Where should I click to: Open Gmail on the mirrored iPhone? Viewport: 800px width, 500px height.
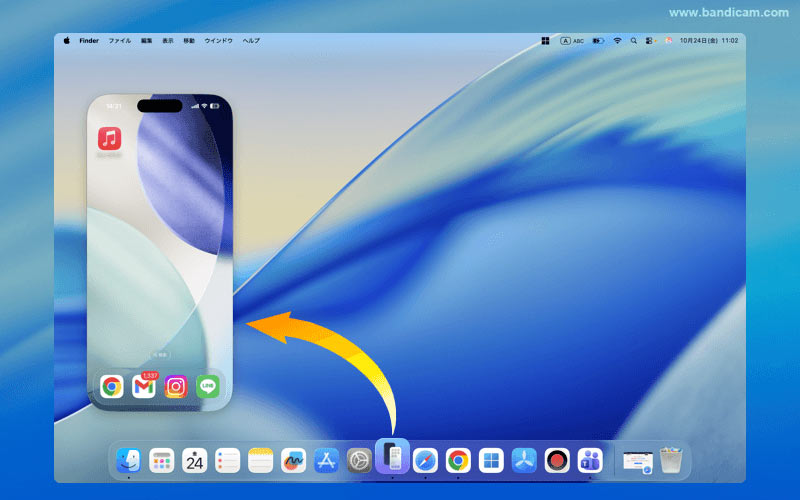(144, 387)
